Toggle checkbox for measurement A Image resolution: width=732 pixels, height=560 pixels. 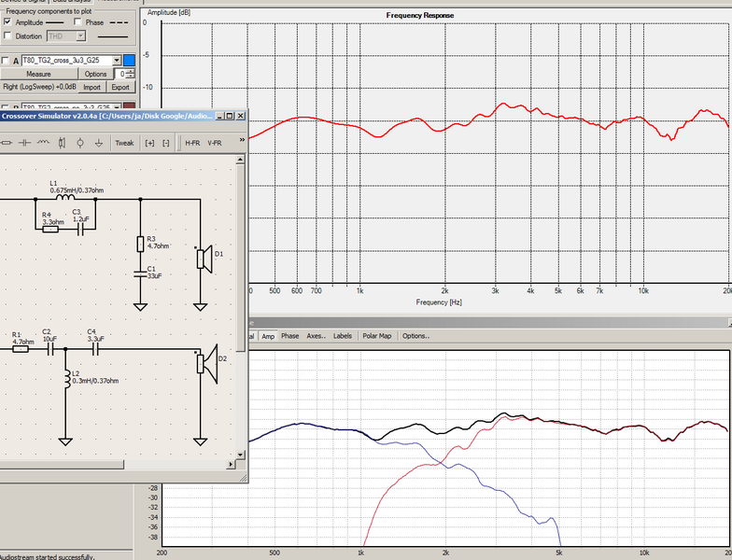pyautogui.click(x=6, y=60)
